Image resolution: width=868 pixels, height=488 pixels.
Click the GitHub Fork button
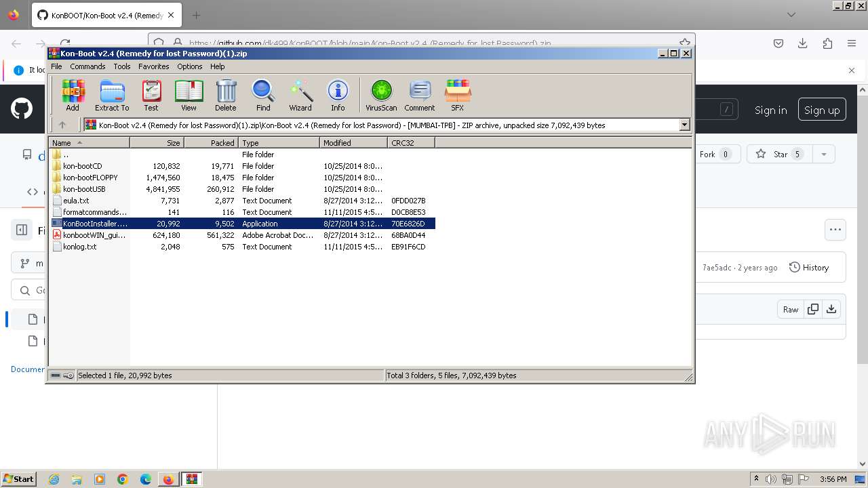(715, 154)
